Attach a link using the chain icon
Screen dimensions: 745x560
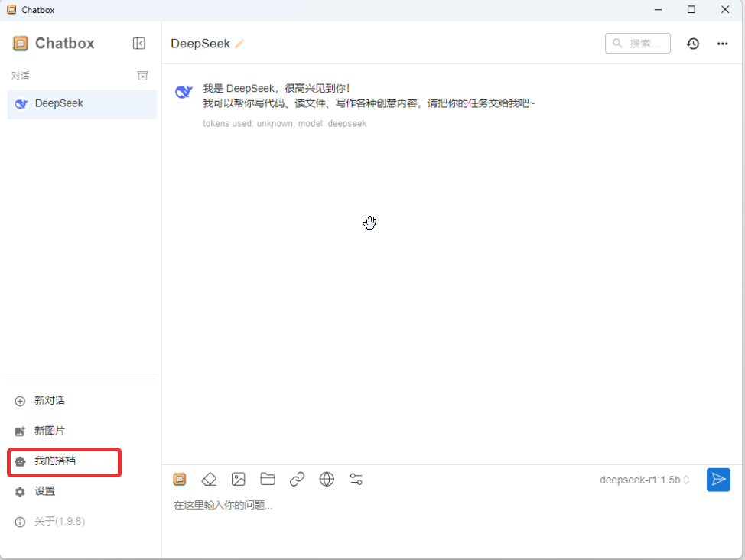298,479
